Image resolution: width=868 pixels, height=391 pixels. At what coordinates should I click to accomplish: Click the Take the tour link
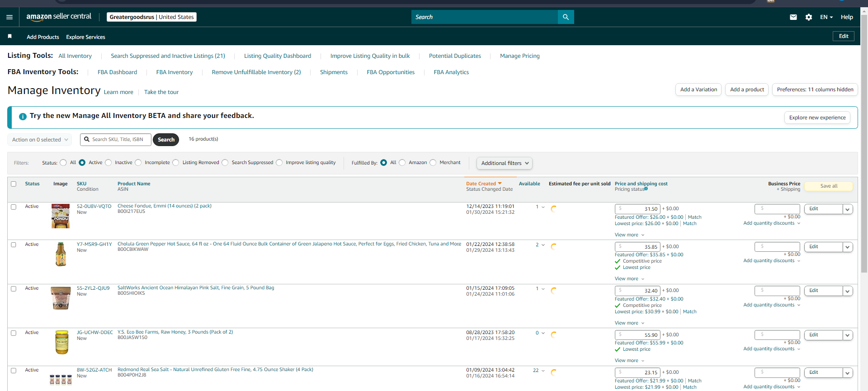pyautogui.click(x=161, y=92)
